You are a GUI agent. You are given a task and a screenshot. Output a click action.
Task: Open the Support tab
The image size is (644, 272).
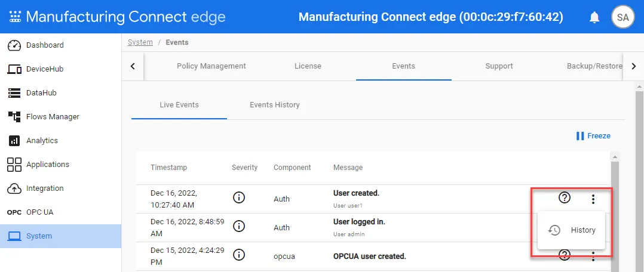point(499,66)
